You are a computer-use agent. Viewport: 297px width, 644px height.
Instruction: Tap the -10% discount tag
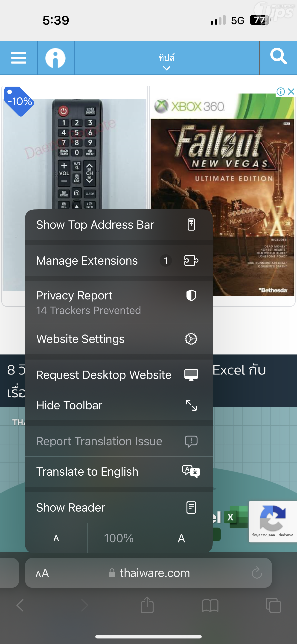19,101
